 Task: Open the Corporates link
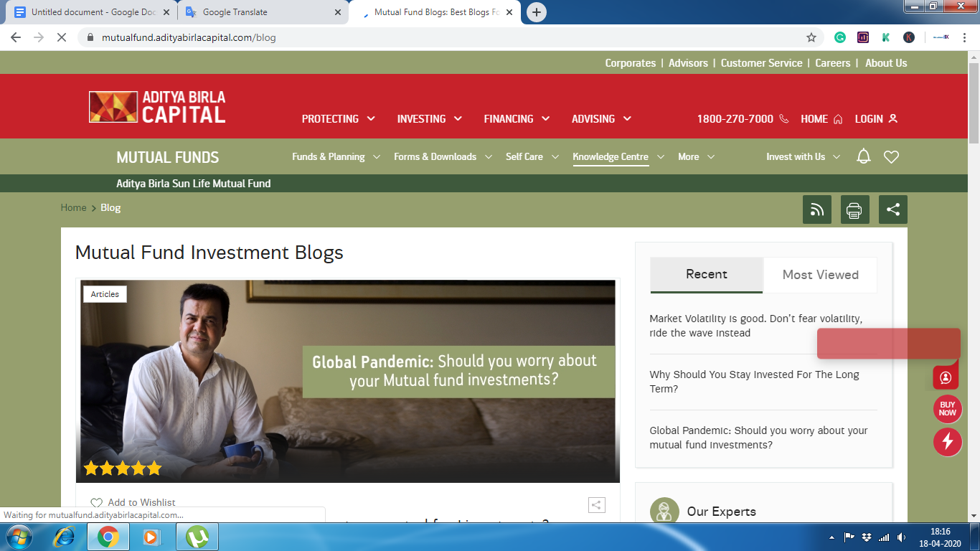click(x=630, y=63)
